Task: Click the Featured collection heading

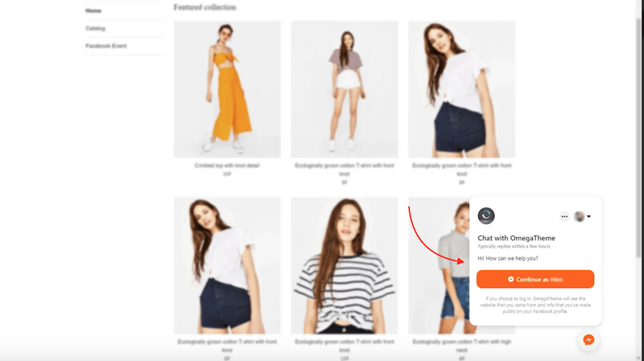Action: coord(205,7)
